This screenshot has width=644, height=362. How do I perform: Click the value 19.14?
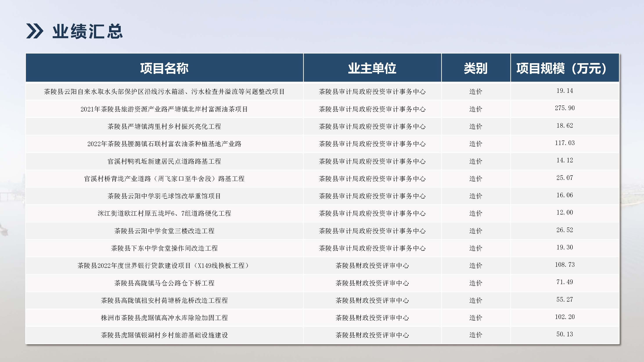click(x=565, y=91)
